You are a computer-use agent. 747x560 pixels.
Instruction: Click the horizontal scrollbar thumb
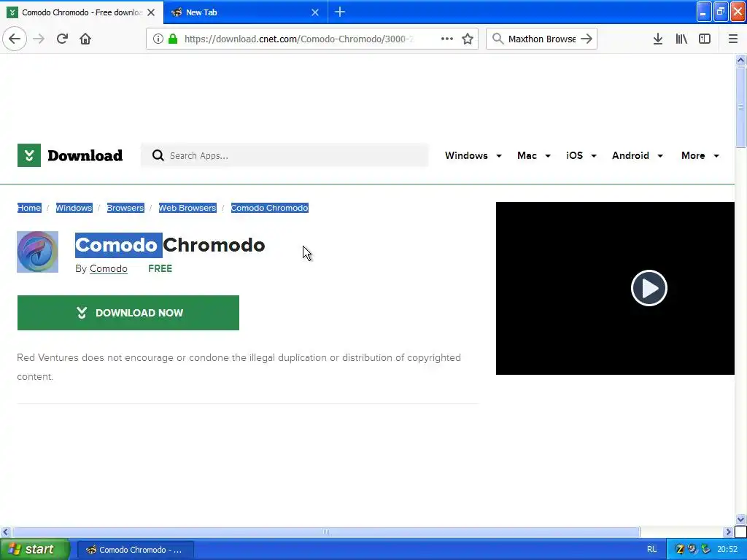coord(326,532)
